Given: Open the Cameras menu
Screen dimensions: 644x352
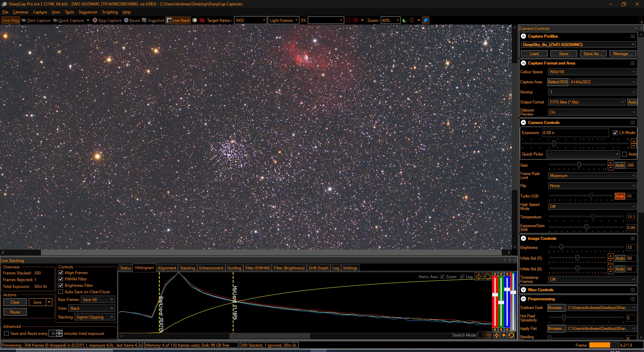Looking at the screenshot, I should pos(20,12).
